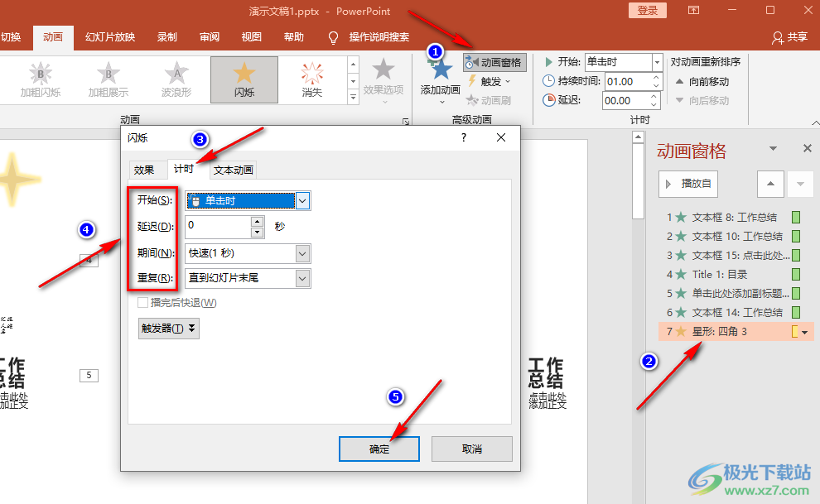Select the 闪烁 animation effect
Screen dimensions: 820x504
[x=244, y=80]
